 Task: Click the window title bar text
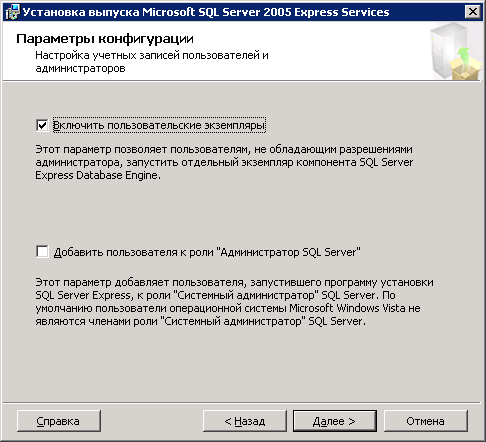click(206, 12)
